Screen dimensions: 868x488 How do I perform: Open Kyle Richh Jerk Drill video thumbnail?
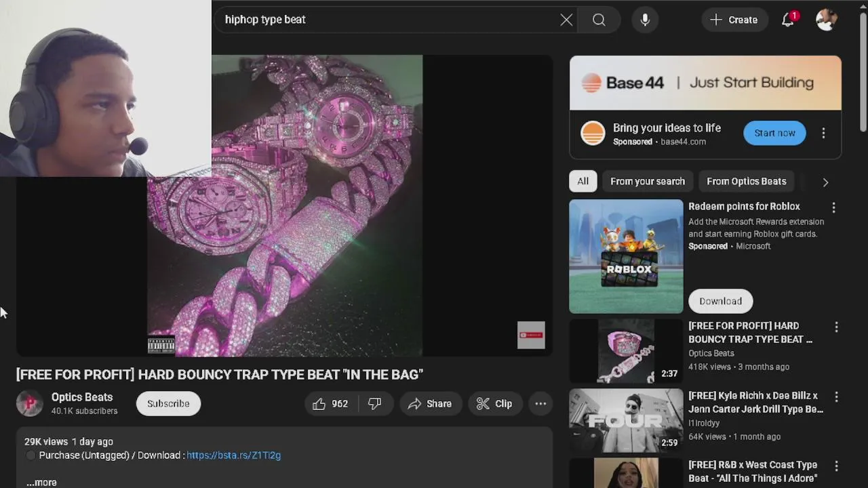[x=626, y=421]
